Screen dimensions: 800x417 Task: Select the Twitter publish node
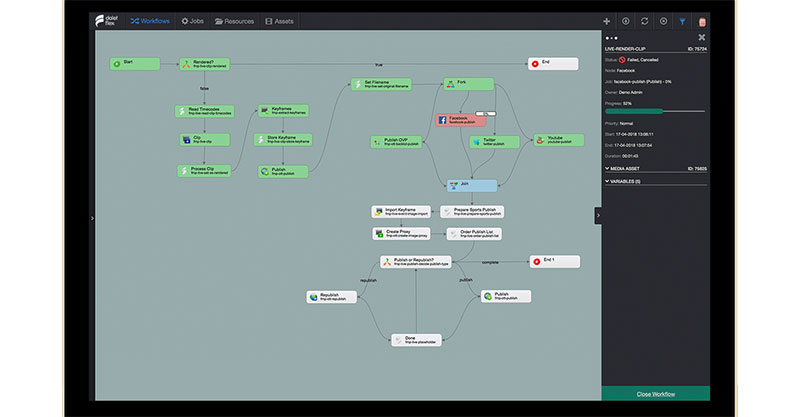tap(492, 142)
